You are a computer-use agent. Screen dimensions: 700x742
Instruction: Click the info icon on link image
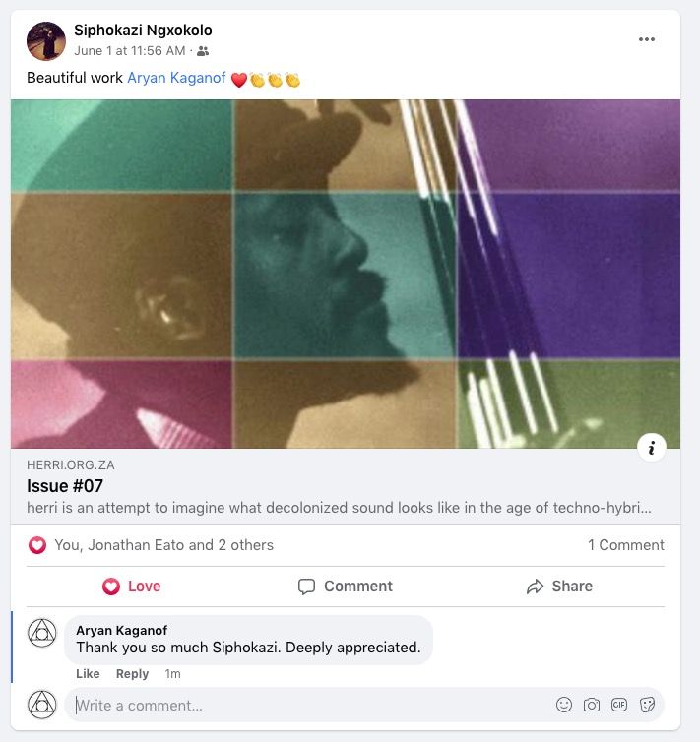point(651,448)
